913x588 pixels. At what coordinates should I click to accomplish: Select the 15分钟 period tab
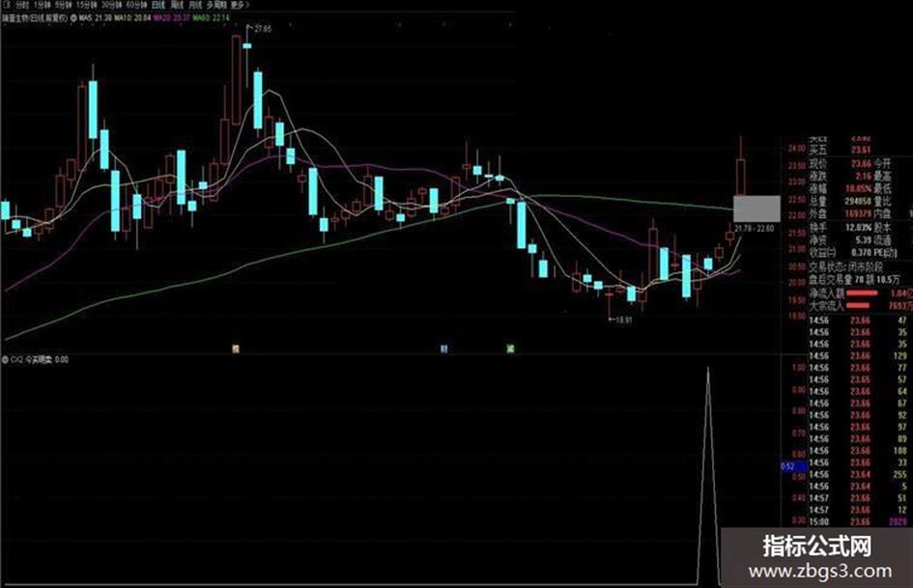point(87,5)
